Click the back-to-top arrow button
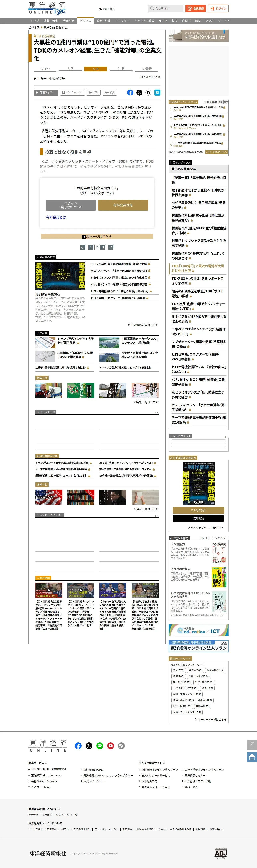 click(252, 745)
